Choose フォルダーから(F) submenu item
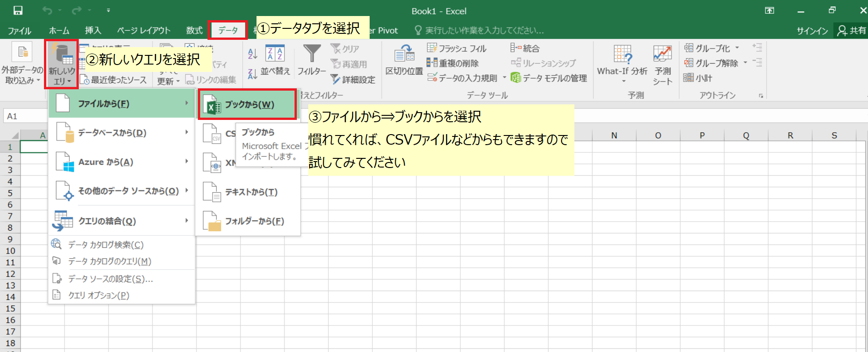 point(248,221)
